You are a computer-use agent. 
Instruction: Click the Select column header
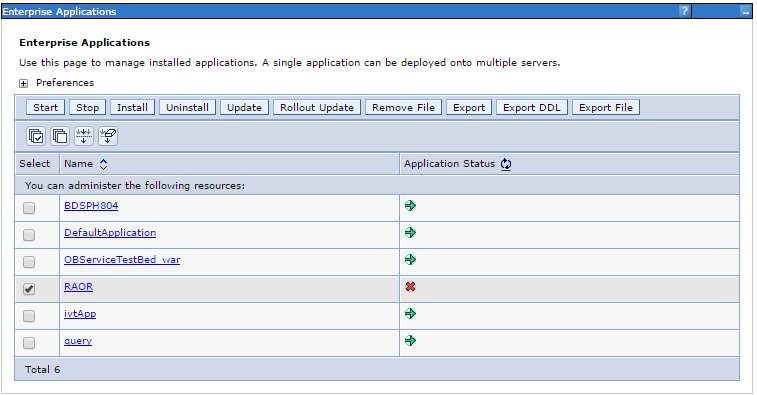[35, 164]
